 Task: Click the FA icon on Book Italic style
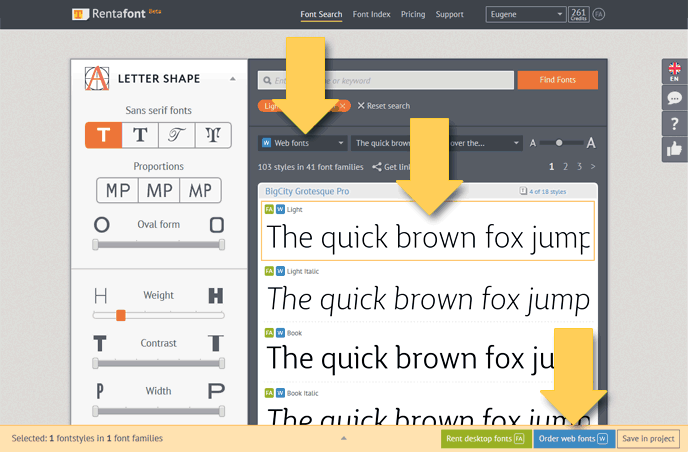click(x=269, y=393)
